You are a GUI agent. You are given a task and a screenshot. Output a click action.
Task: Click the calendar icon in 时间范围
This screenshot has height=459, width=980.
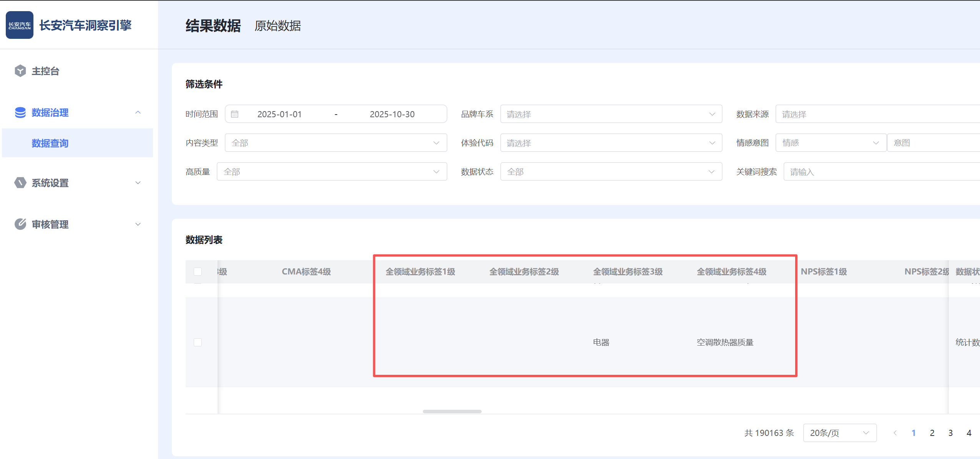click(x=235, y=114)
